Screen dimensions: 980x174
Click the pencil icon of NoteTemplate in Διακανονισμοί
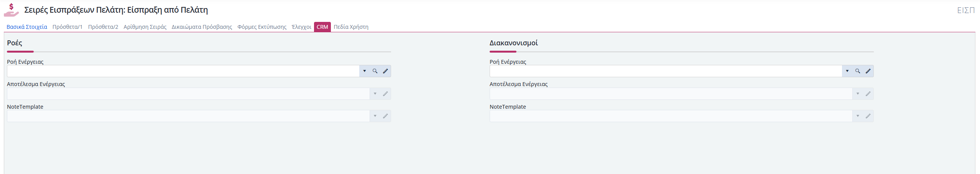(x=868, y=116)
